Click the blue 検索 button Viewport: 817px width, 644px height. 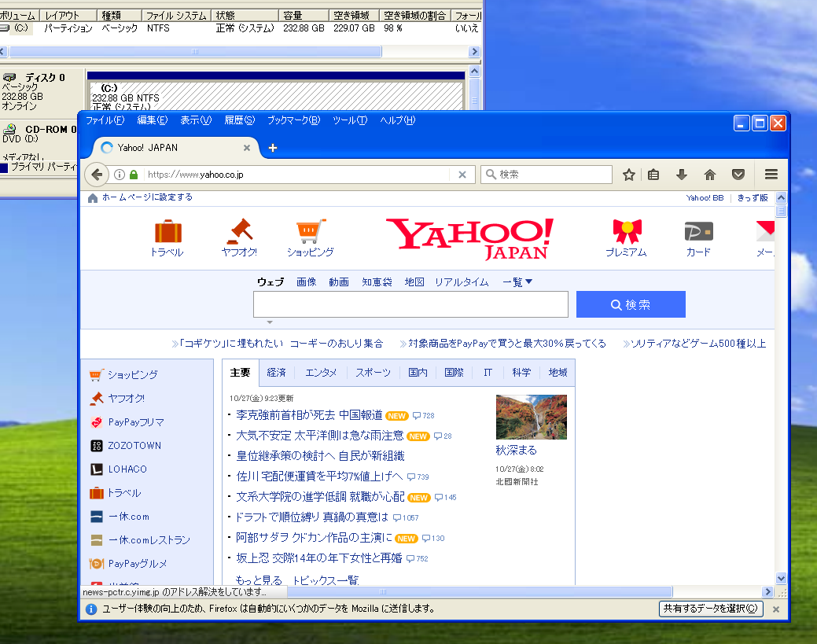631,304
